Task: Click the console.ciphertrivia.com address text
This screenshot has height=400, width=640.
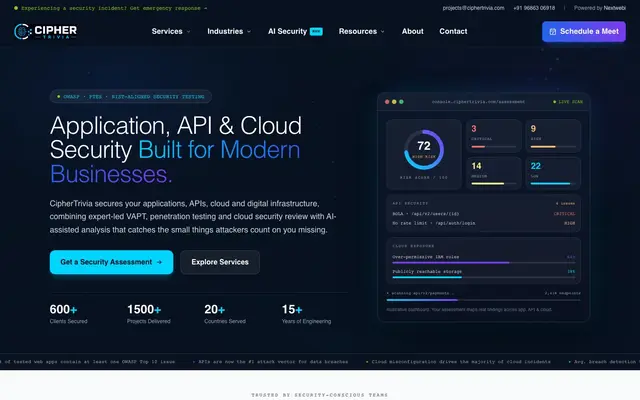Action: (x=478, y=102)
